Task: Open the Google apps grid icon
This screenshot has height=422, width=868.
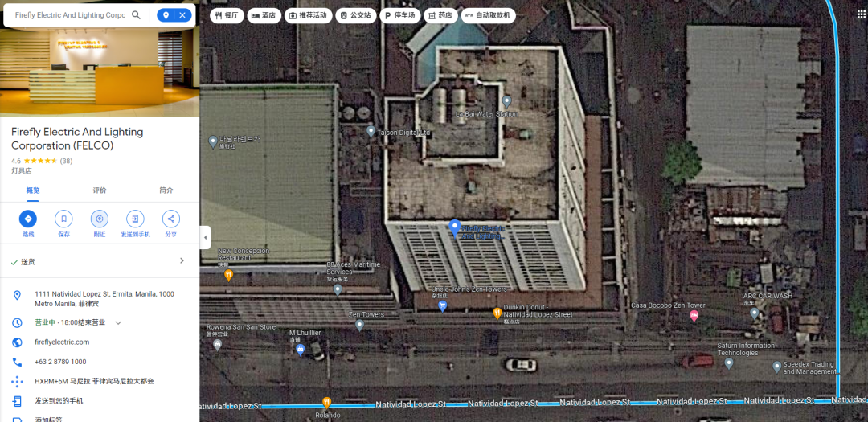Action: (861, 15)
